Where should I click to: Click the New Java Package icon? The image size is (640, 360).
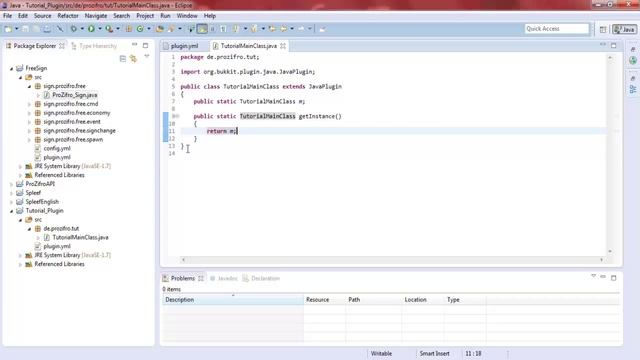pyautogui.click(x=129, y=29)
